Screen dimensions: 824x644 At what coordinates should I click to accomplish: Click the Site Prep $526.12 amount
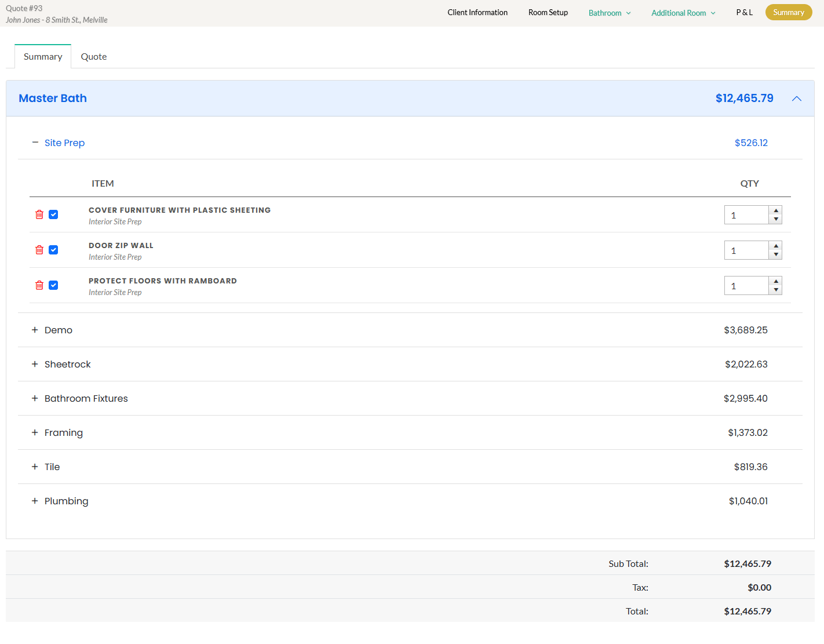751,143
